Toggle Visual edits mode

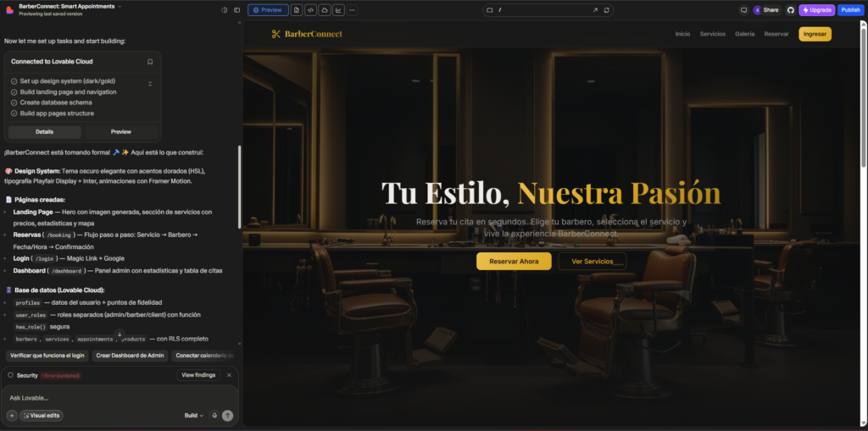pos(42,416)
